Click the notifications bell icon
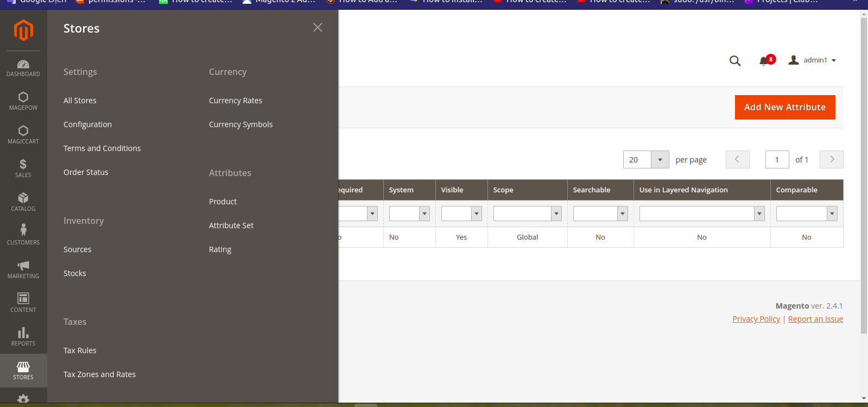Screen dimensions: 868x407 click(764, 61)
